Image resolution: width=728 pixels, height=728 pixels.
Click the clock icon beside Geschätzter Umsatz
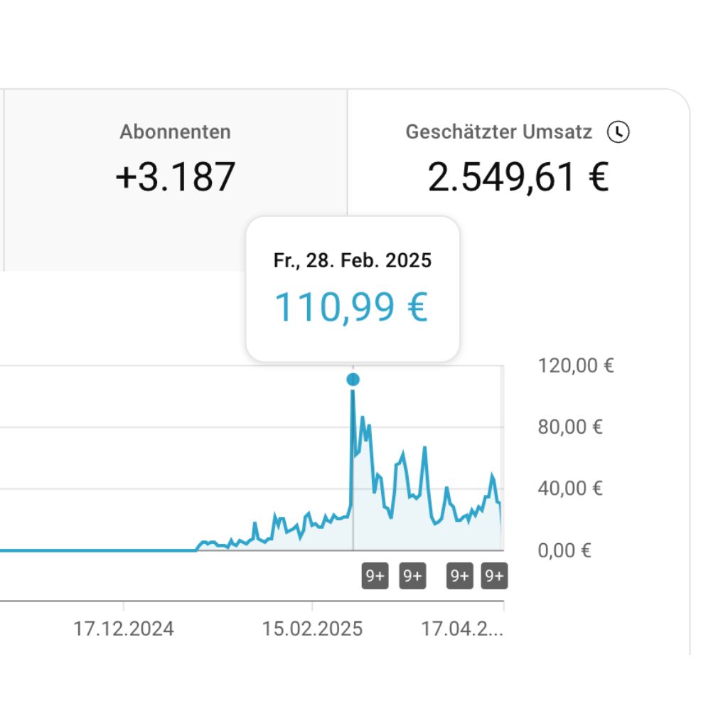pos(619,132)
